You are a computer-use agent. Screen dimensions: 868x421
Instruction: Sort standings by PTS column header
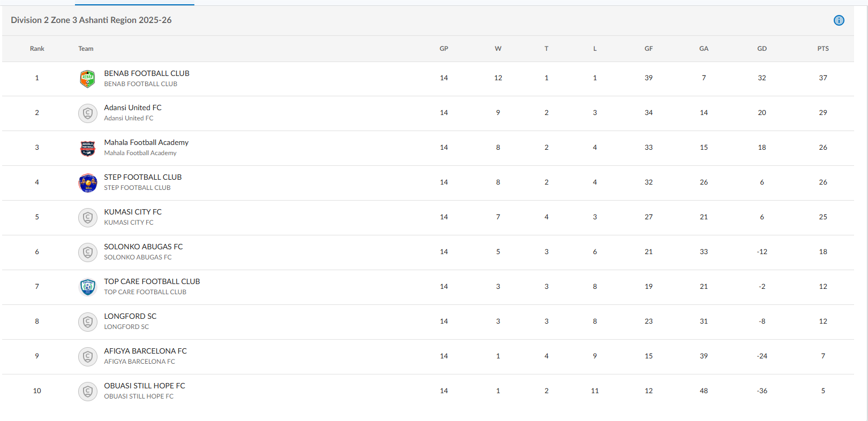pos(822,49)
